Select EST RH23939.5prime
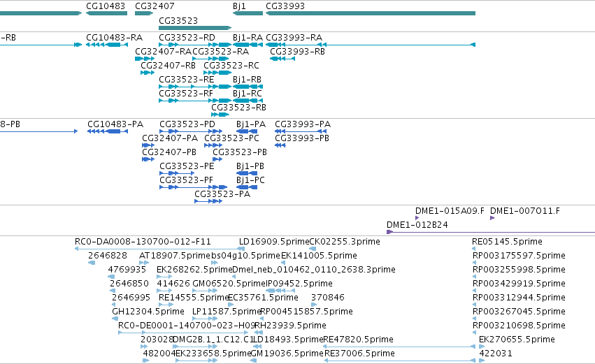 click(259, 333)
